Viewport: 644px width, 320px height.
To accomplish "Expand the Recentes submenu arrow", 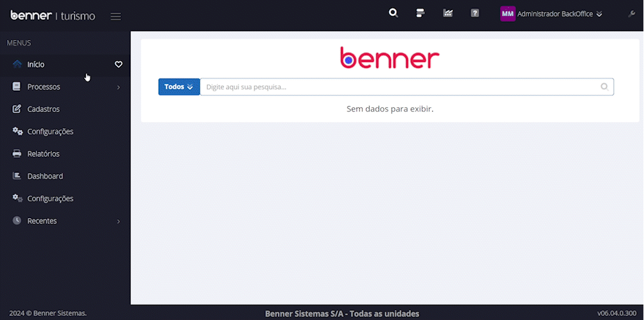I will [119, 221].
